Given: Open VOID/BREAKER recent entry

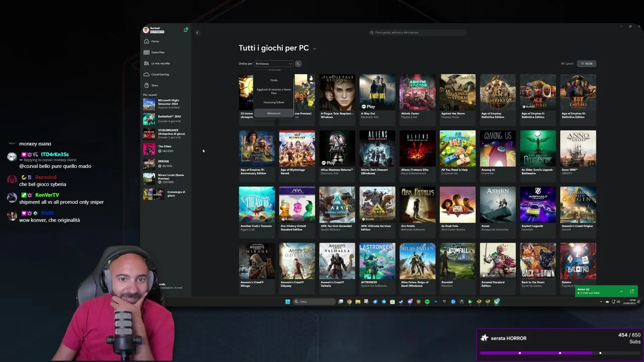Looking at the screenshot, I should [165, 133].
